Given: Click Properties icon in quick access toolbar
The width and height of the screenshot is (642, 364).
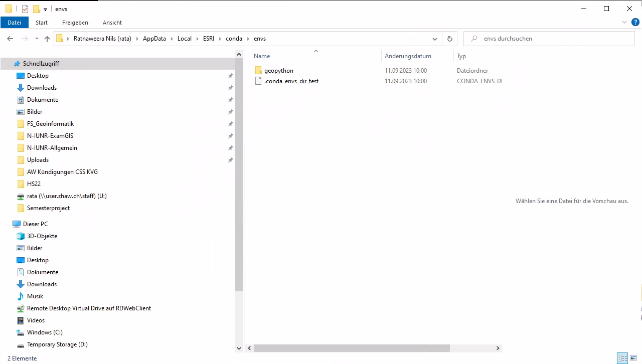Looking at the screenshot, I should (x=25, y=9).
